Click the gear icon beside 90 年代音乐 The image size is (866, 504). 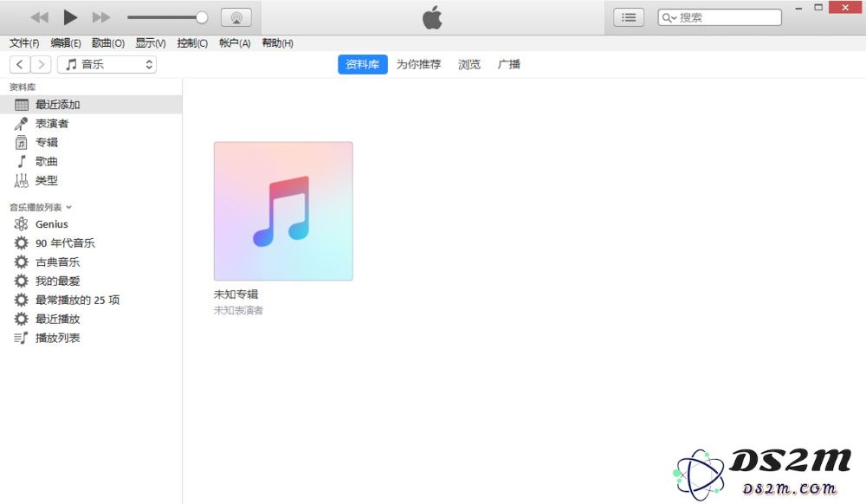pos(21,242)
